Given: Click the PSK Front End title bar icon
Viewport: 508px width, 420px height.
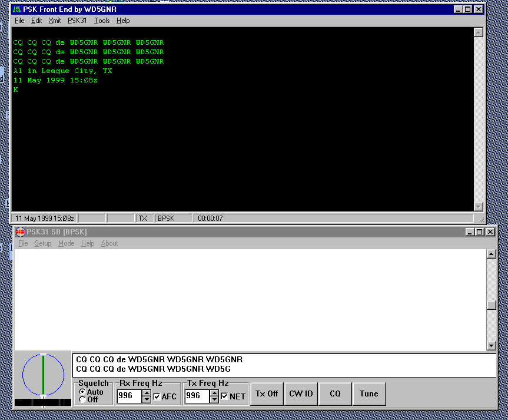Looking at the screenshot, I should click(16, 9).
